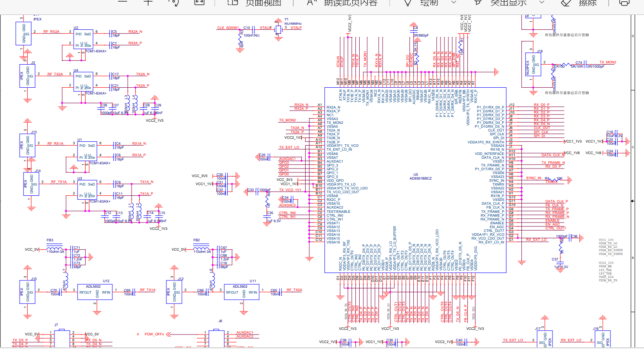The height and width of the screenshot is (349, 644).
Task: Click the red CTRL_IN0 net label
Action: click(287, 213)
